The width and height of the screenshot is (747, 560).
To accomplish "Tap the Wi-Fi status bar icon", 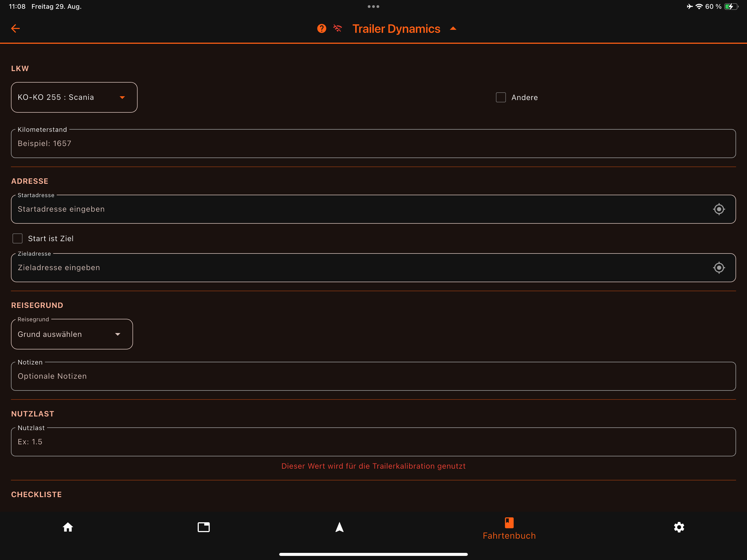I will click(x=699, y=6).
